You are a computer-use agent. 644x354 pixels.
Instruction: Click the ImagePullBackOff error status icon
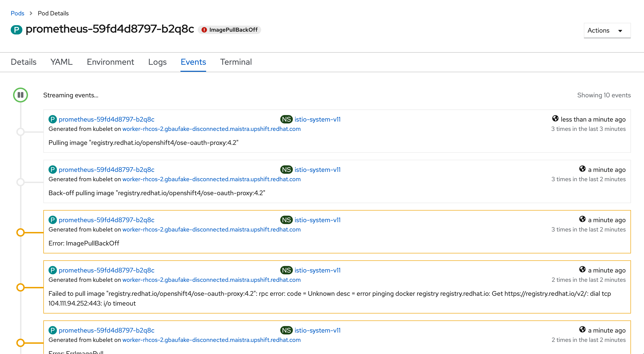pos(204,30)
